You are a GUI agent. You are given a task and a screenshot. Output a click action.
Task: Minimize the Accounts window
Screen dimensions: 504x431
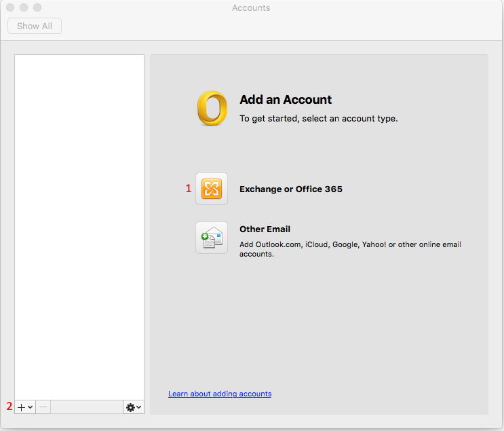pyautogui.click(x=24, y=7)
